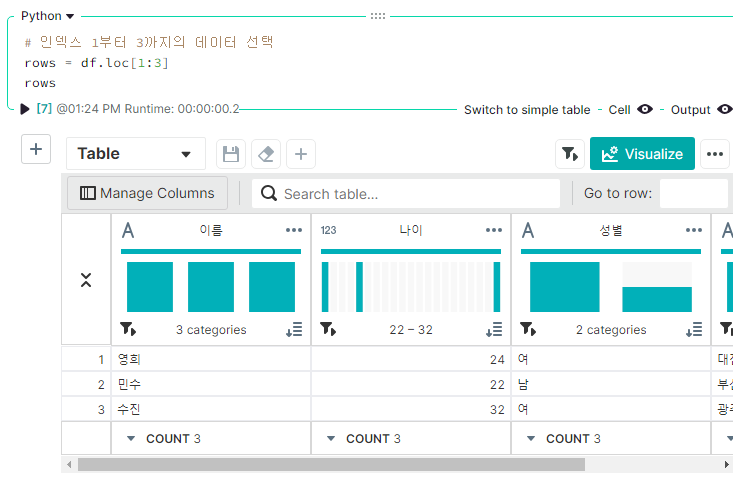The width and height of the screenshot is (733, 478).
Task: Filter the 성별 column
Action: (x=528, y=329)
